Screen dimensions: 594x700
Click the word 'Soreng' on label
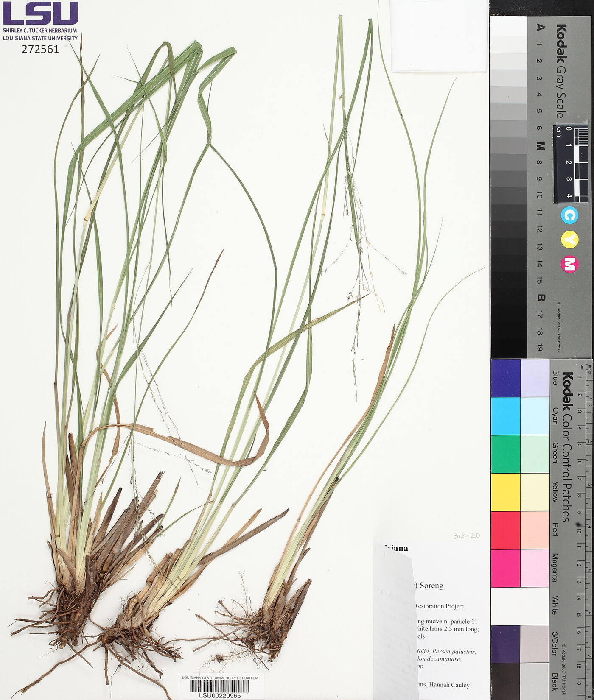[431, 586]
